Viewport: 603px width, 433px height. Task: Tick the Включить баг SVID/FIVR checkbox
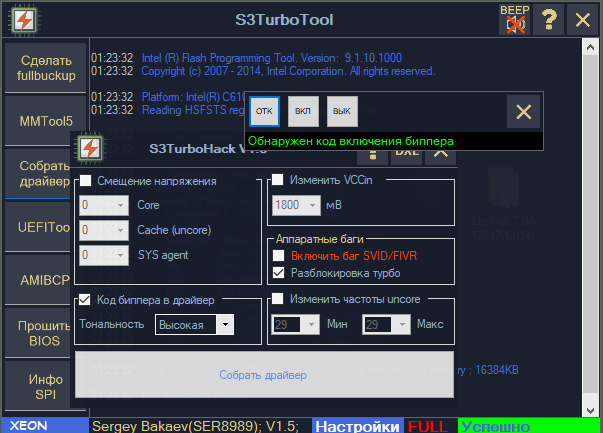[278, 255]
